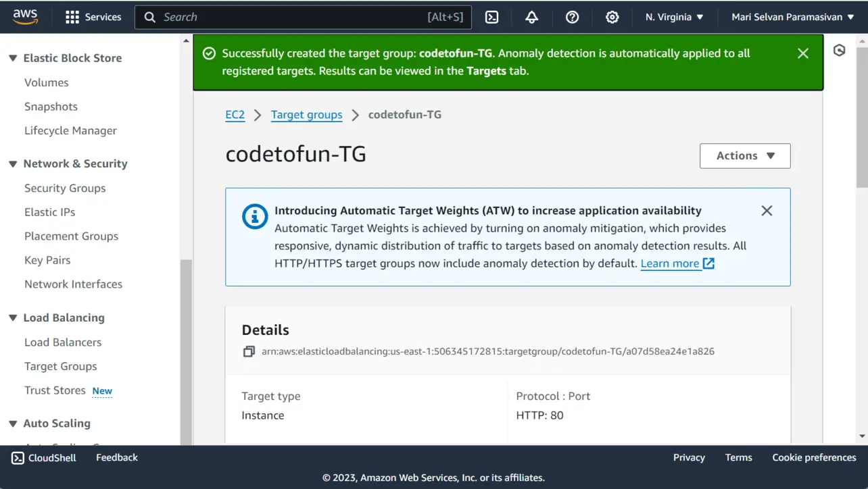Image resolution: width=868 pixels, height=489 pixels.
Task: Click the HTTP: 80 protocol value
Action: [x=539, y=415]
